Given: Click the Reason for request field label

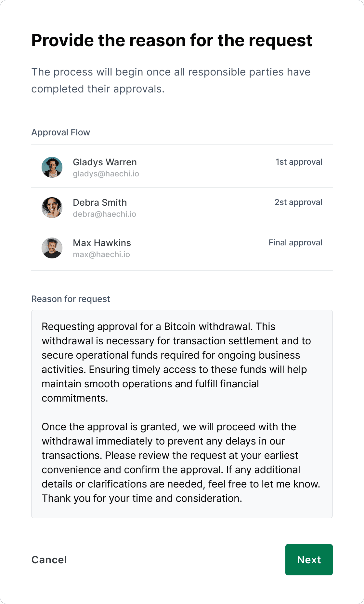Looking at the screenshot, I should click(71, 299).
